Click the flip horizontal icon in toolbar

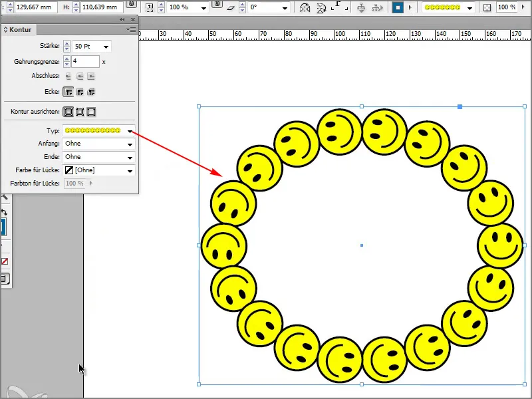click(305, 7)
